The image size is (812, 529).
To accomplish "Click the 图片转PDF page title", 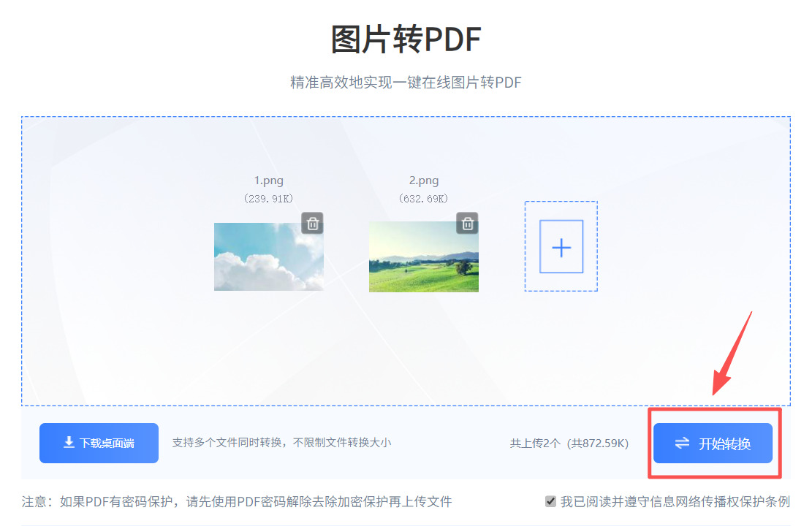I will pyautogui.click(x=406, y=39).
